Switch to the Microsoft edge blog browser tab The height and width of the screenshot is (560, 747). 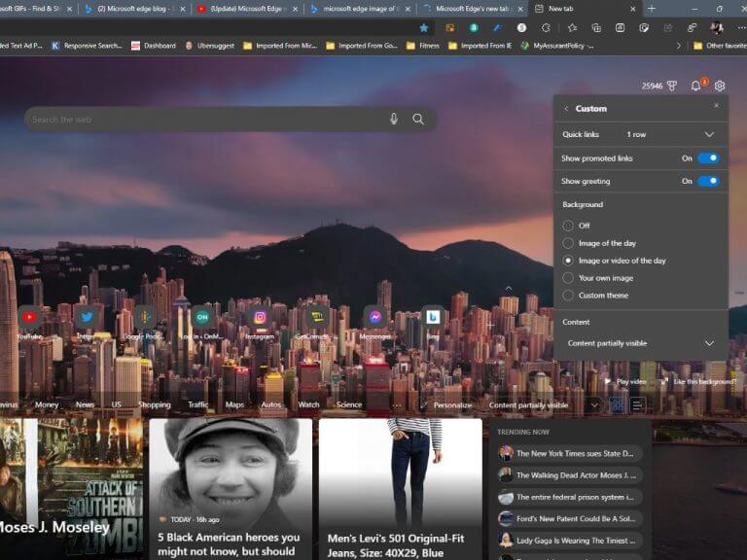coord(135,9)
